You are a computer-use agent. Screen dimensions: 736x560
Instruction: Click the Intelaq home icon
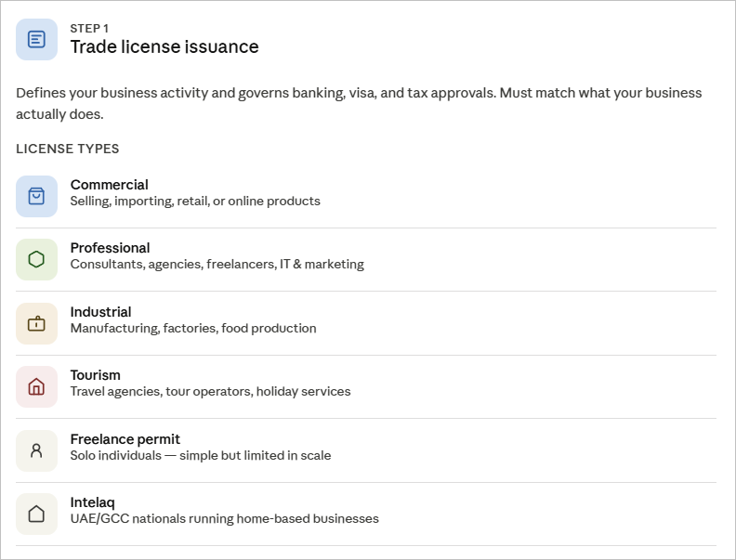36,514
